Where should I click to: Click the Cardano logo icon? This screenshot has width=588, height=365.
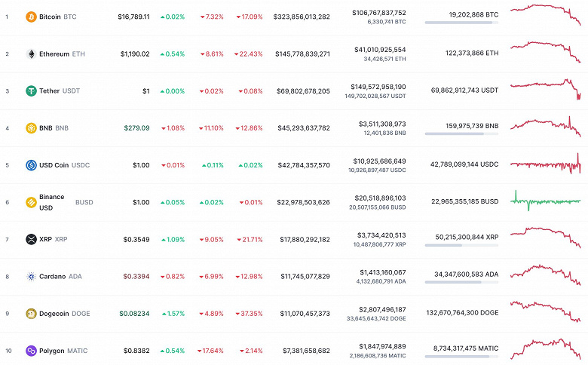31,277
